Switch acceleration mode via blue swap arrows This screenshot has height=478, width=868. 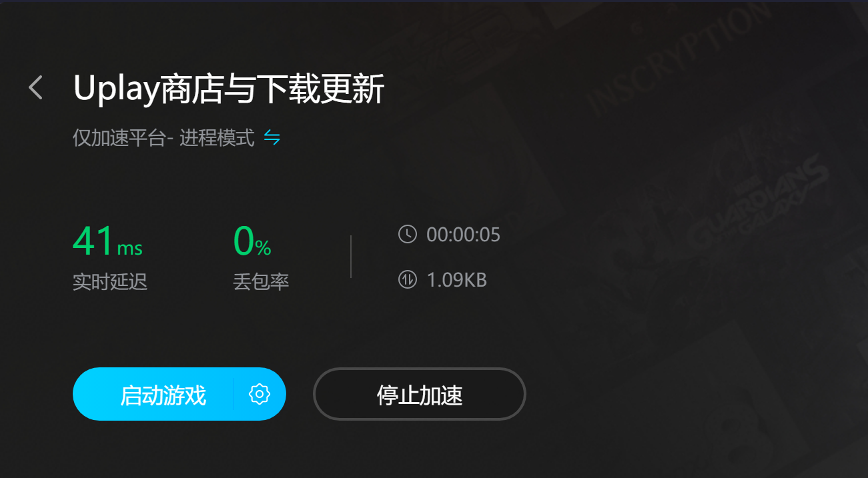272,138
